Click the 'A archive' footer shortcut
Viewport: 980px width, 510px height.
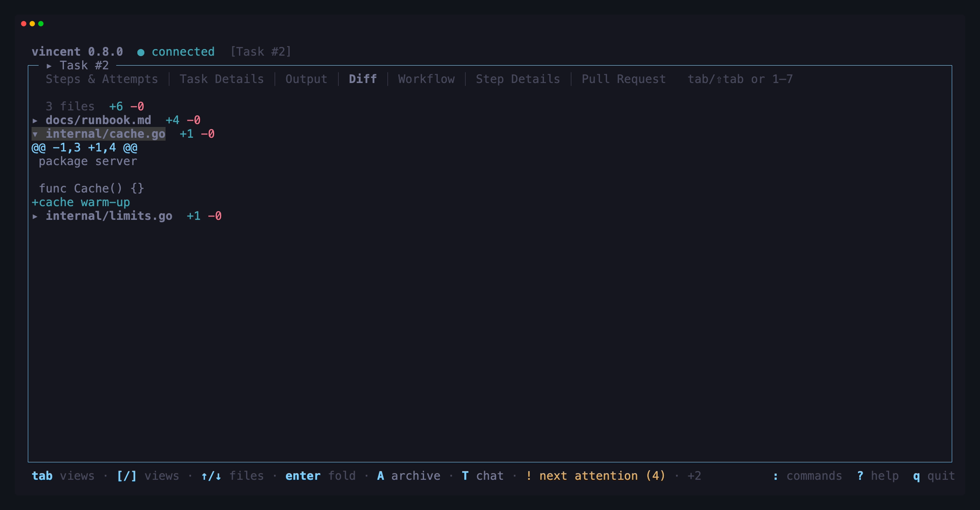coord(409,476)
